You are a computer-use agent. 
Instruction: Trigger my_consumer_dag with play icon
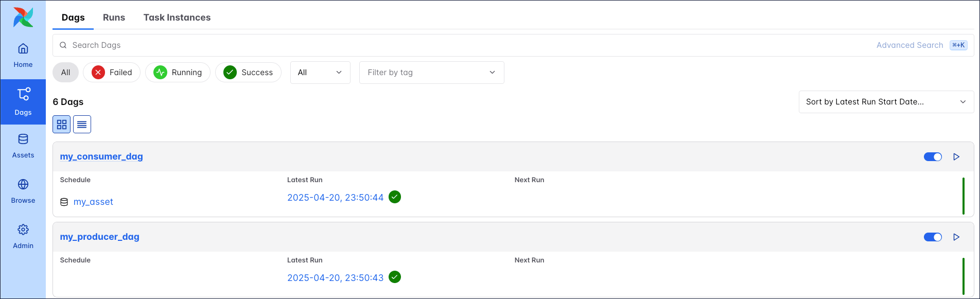pos(956,157)
